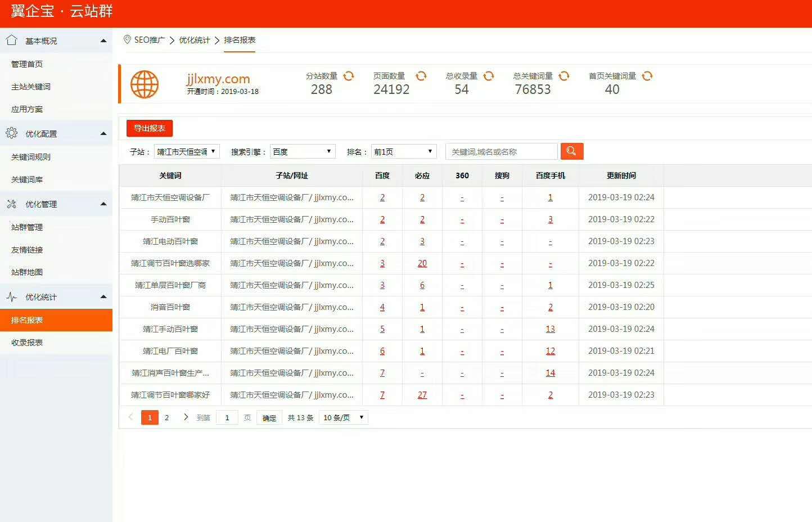Open the 子站 dropdown
This screenshot has width=812, height=522.
coord(187,151)
